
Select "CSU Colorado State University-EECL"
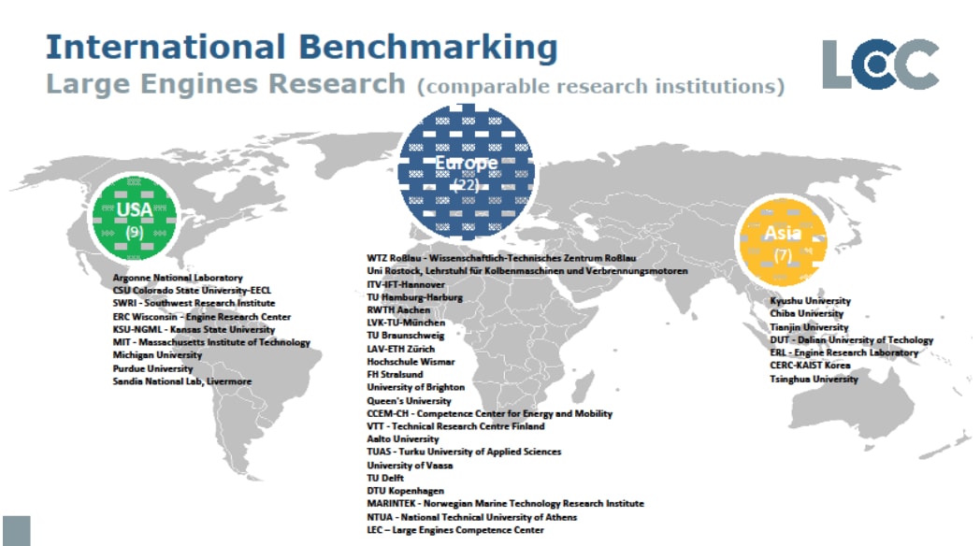pyautogui.click(x=192, y=291)
